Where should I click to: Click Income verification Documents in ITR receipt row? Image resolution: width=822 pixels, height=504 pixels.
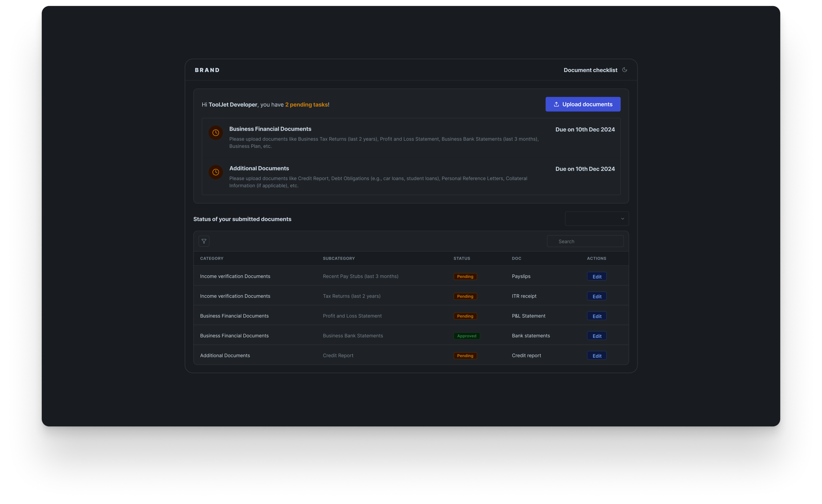(235, 296)
